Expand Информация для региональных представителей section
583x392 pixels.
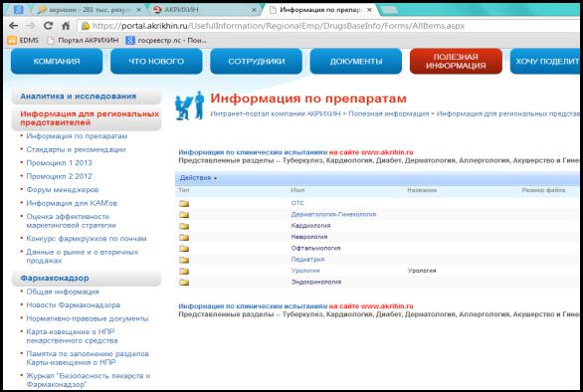tap(87, 118)
